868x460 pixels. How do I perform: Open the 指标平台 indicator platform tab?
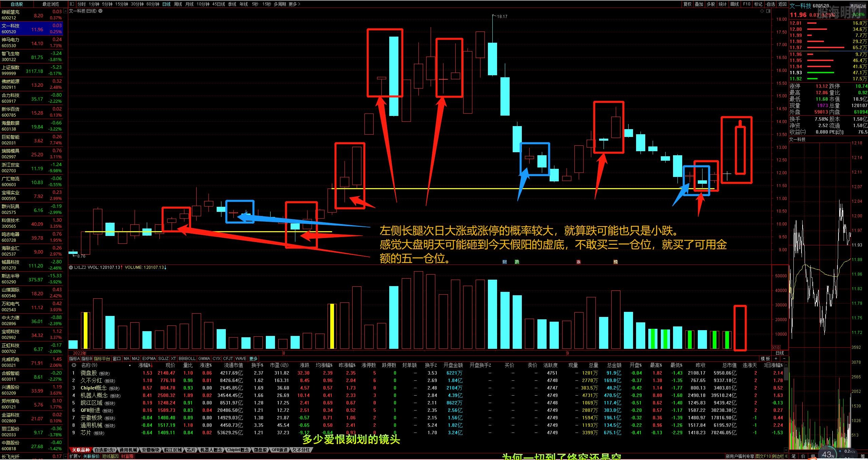(x=102, y=359)
